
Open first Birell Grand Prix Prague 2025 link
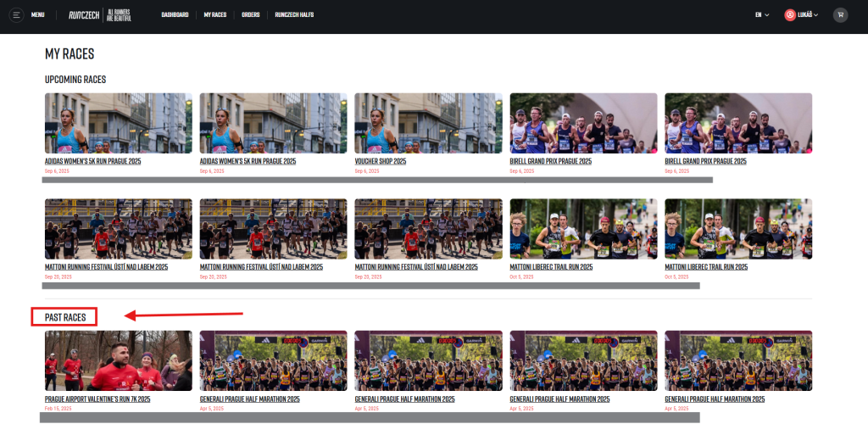pyautogui.click(x=551, y=161)
